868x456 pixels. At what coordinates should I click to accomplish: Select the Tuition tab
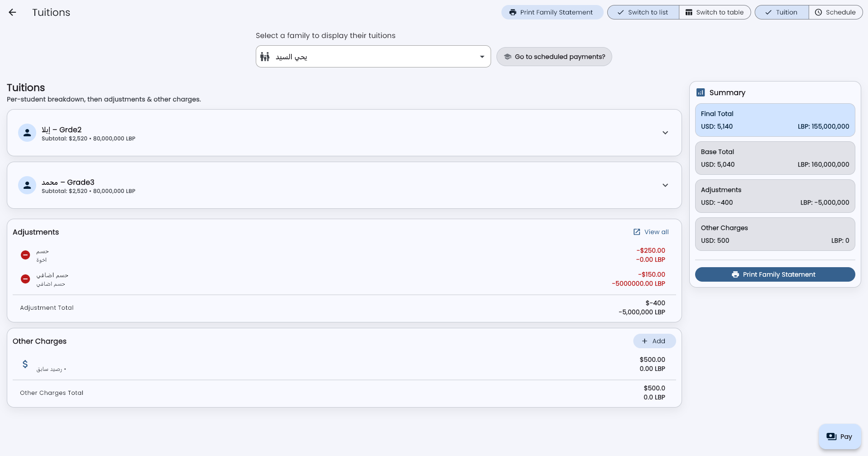[782, 12]
